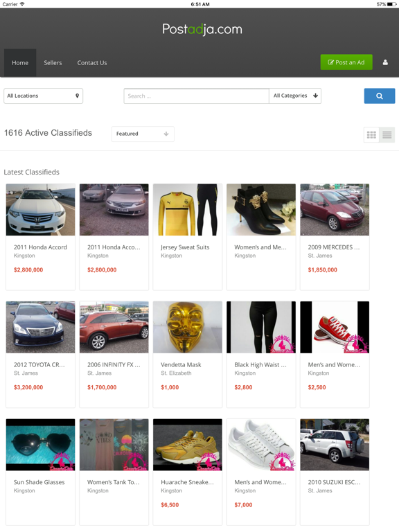View the red Converse sneakers image
Viewport: 399px width, 532px height.
pos(335,327)
